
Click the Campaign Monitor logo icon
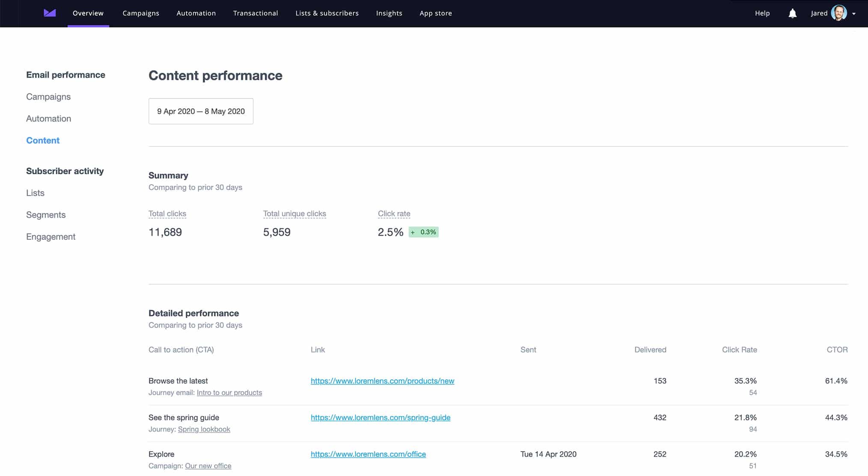point(49,13)
